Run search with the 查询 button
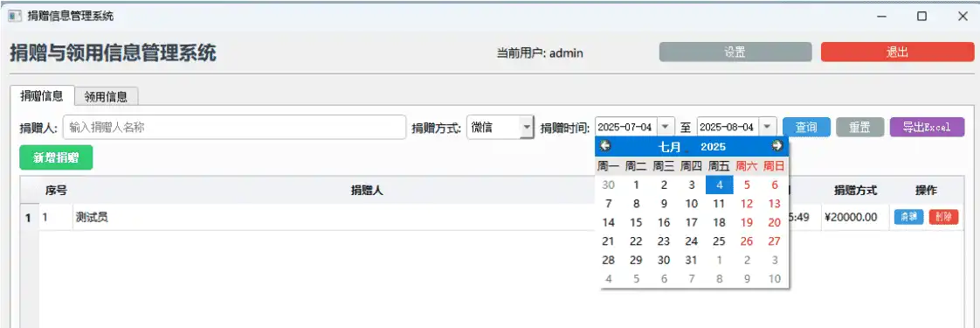 (806, 127)
